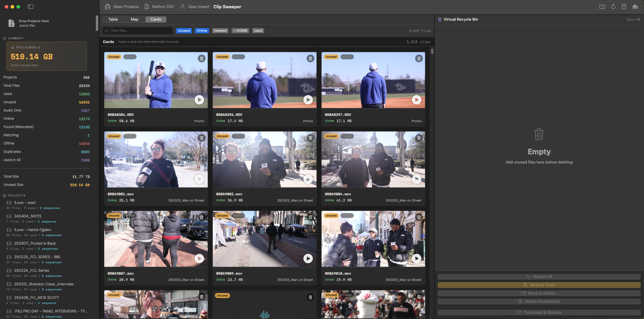The height and width of the screenshot is (319, 644).
Task: Switch to the Map view tab
Action: click(134, 19)
